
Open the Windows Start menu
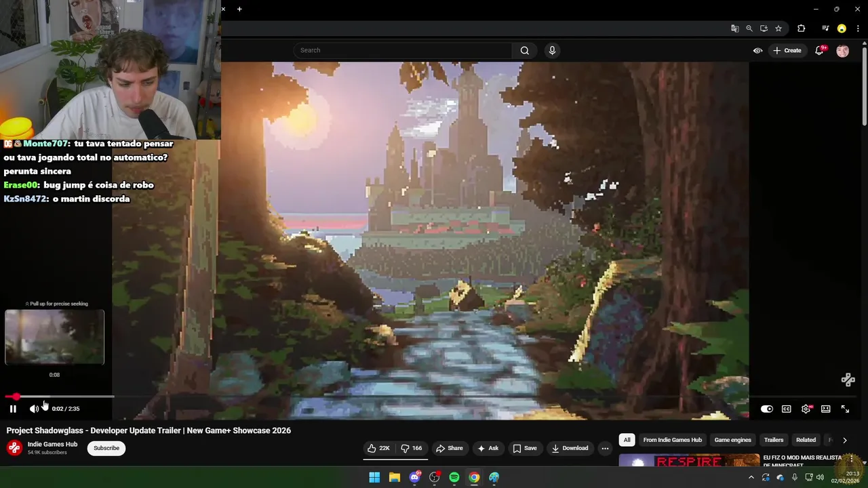pyautogui.click(x=374, y=477)
